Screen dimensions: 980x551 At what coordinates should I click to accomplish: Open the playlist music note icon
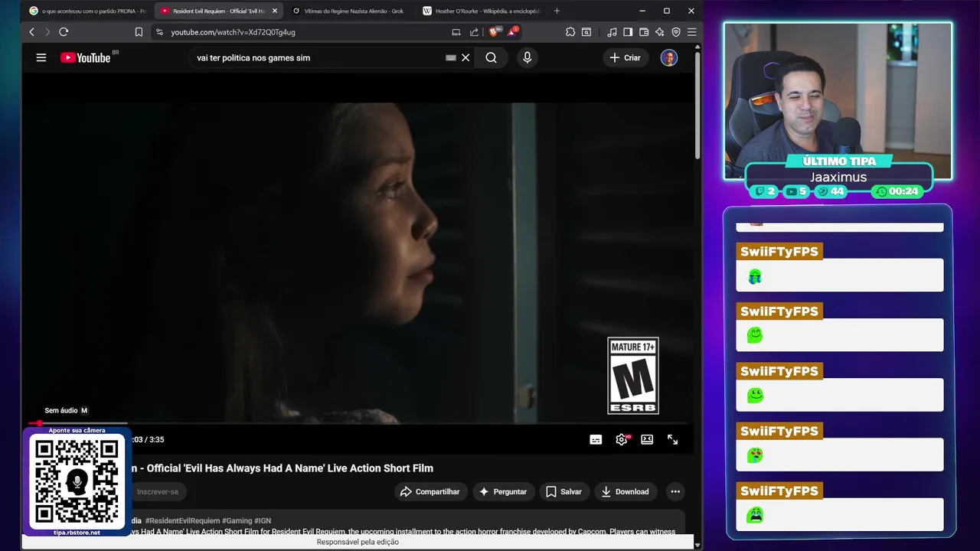(612, 32)
